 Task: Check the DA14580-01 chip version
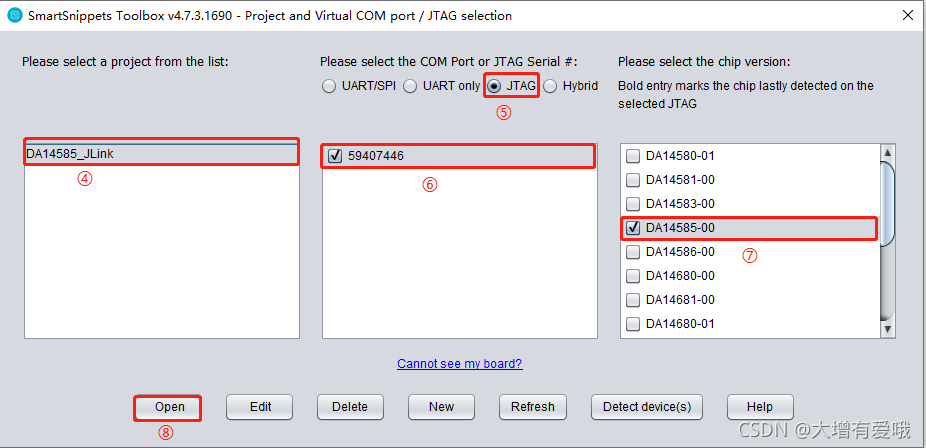coord(632,156)
